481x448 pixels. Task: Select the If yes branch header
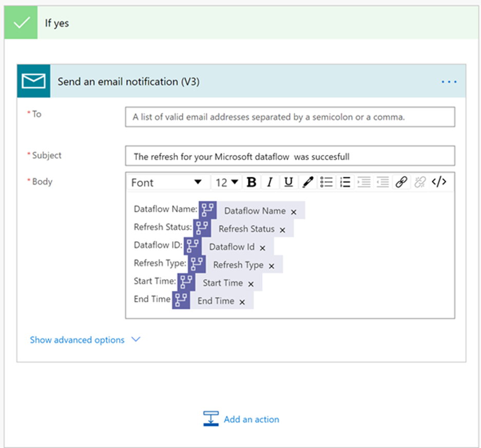(57, 23)
